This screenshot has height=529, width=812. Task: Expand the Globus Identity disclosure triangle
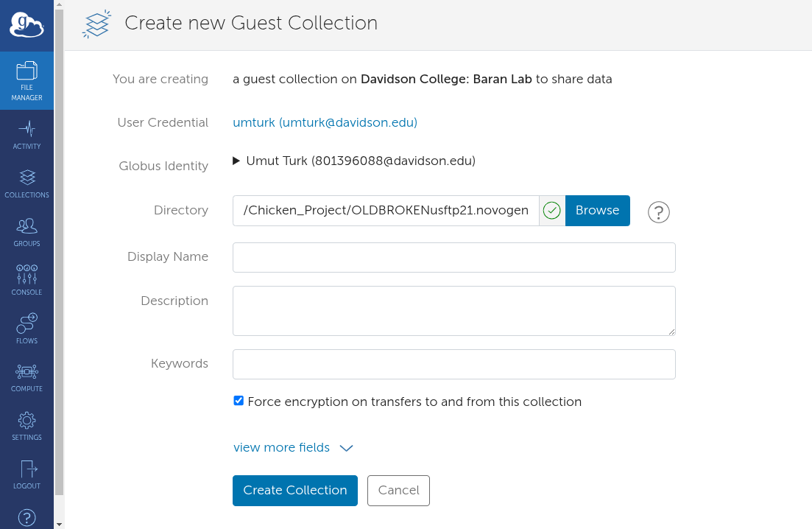236,161
